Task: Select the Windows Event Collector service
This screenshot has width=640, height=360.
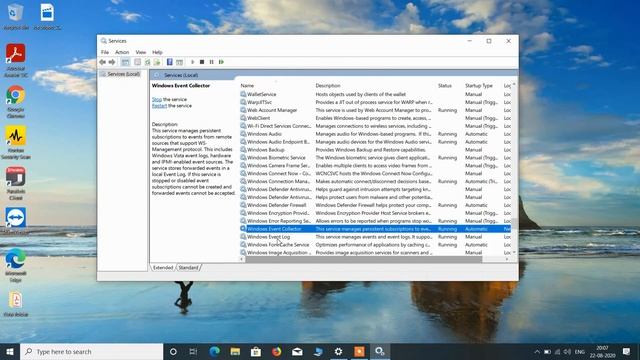Action: pos(375,229)
